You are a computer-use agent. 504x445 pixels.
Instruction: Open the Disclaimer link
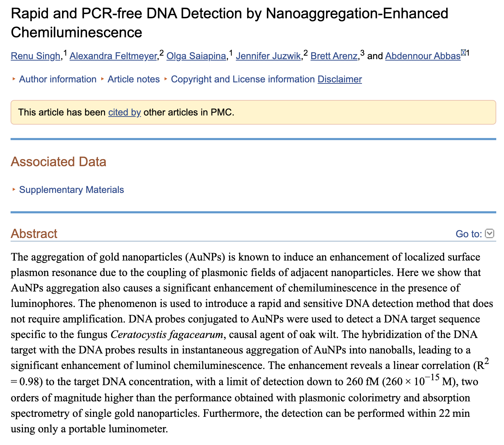click(339, 79)
